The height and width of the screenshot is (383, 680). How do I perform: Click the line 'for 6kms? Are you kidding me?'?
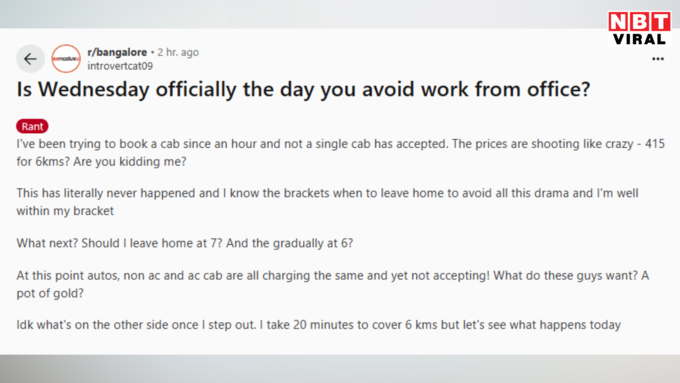(x=101, y=162)
